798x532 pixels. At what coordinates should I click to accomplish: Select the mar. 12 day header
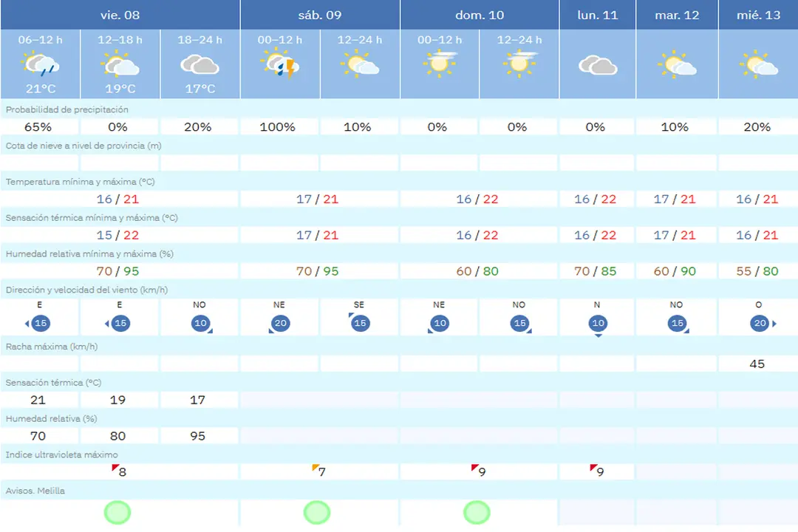click(x=677, y=15)
